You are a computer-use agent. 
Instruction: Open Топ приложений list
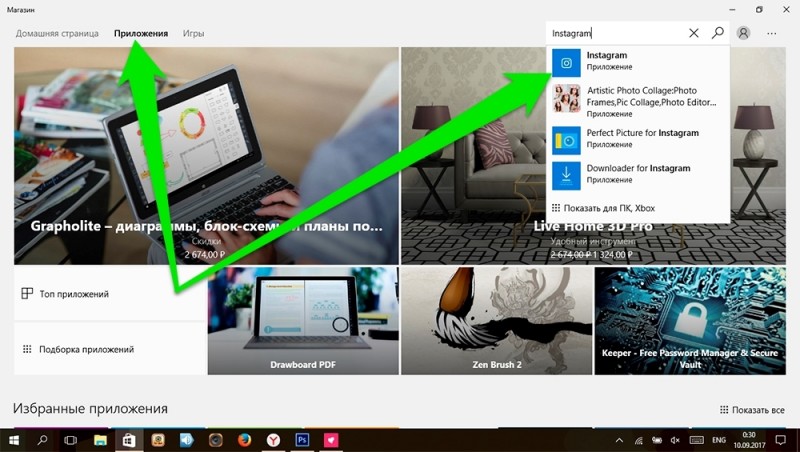(x=110, y=294)
